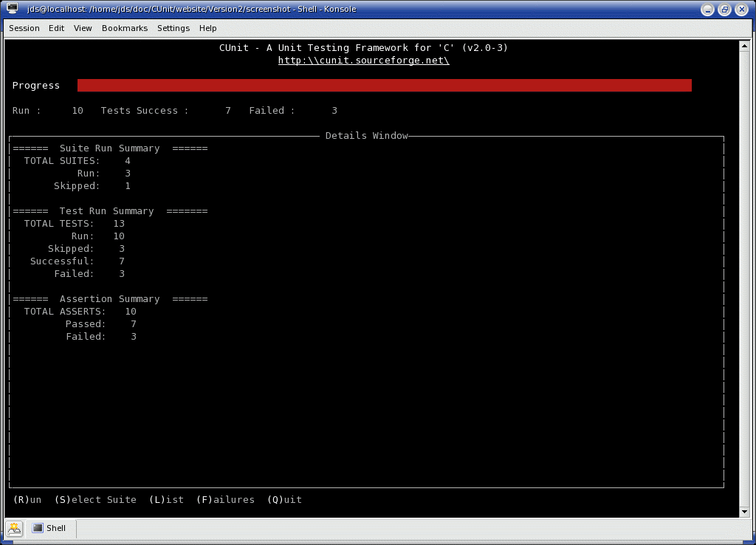Image resolution: width=756 pixels, height=545 pixels.
Task: Minimize the Konsole window
Action: pos(707,9)
